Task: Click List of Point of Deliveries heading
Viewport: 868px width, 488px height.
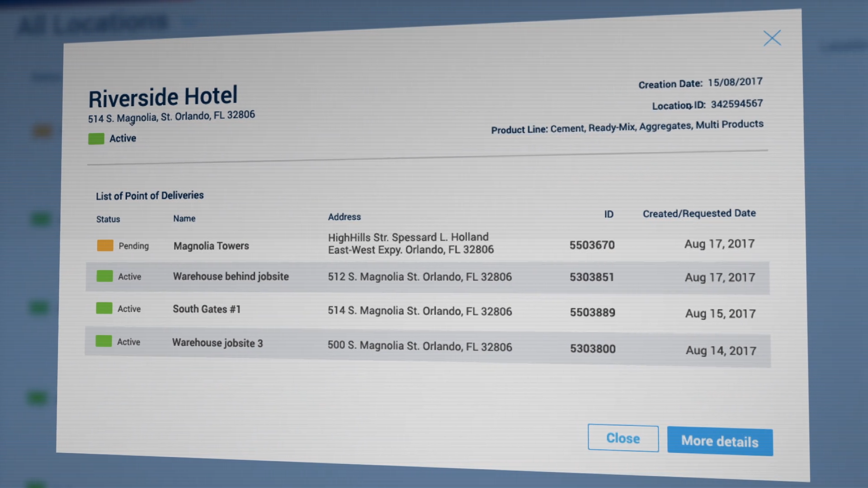Action: 150,196
